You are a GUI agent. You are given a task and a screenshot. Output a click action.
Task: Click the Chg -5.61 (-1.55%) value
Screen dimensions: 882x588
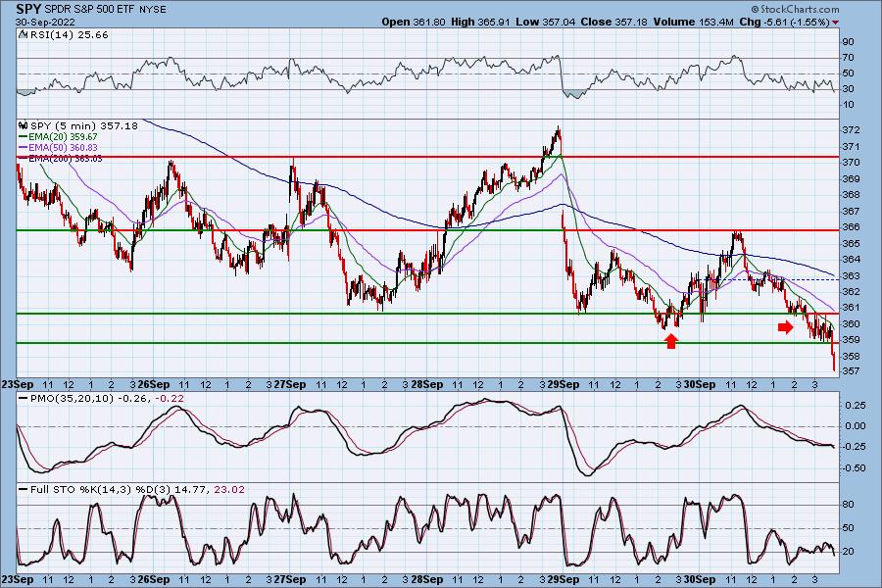[784, 22]
